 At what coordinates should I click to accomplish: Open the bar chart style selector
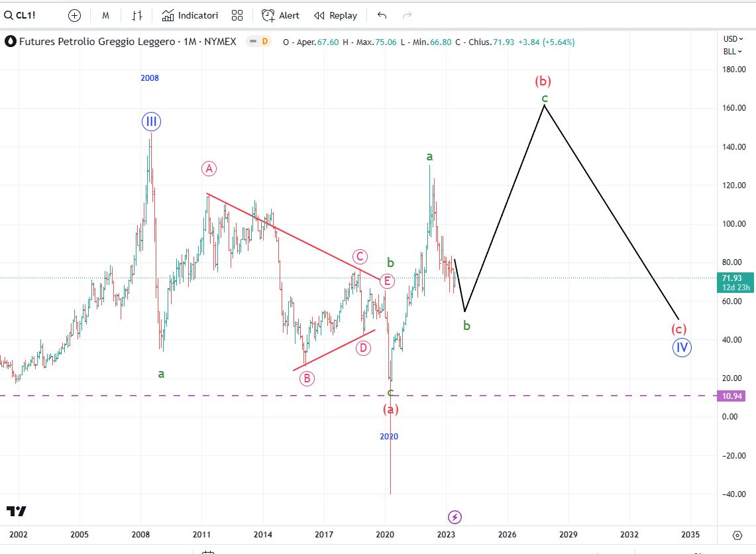137,15
